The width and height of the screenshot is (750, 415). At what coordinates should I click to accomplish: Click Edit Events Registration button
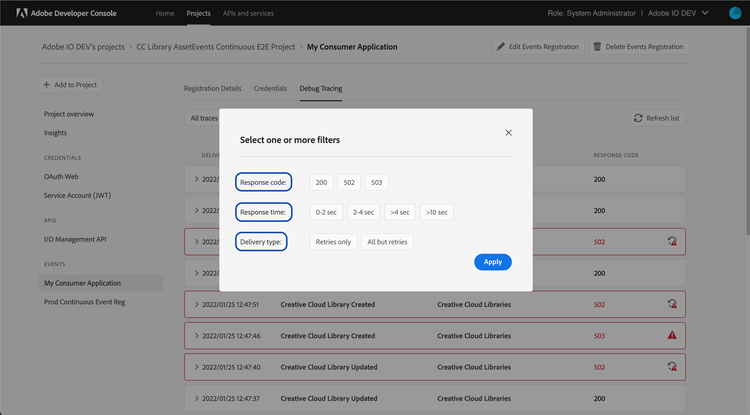(x=538, y=47)
